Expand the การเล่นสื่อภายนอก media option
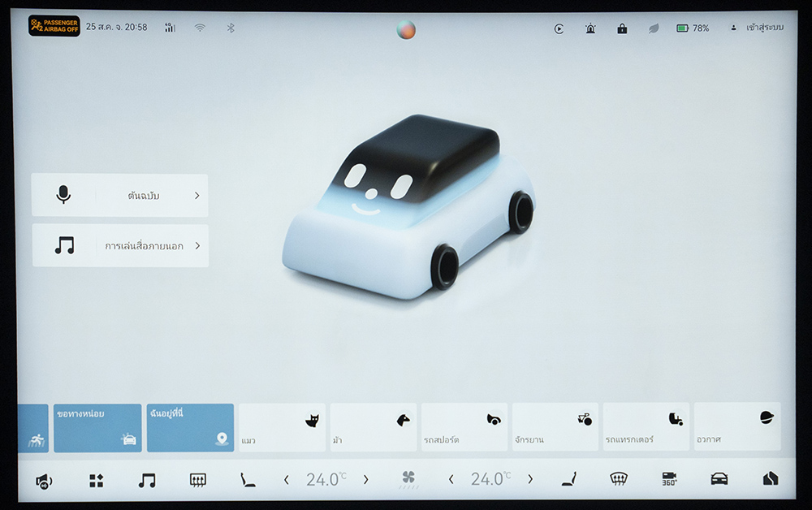812x510 pixels. point(120,246)
